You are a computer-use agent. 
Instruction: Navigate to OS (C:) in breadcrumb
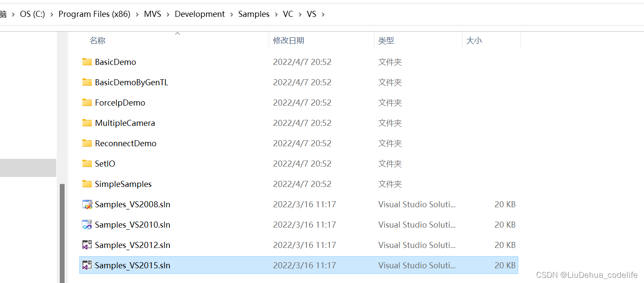click(x=33, y=14)
